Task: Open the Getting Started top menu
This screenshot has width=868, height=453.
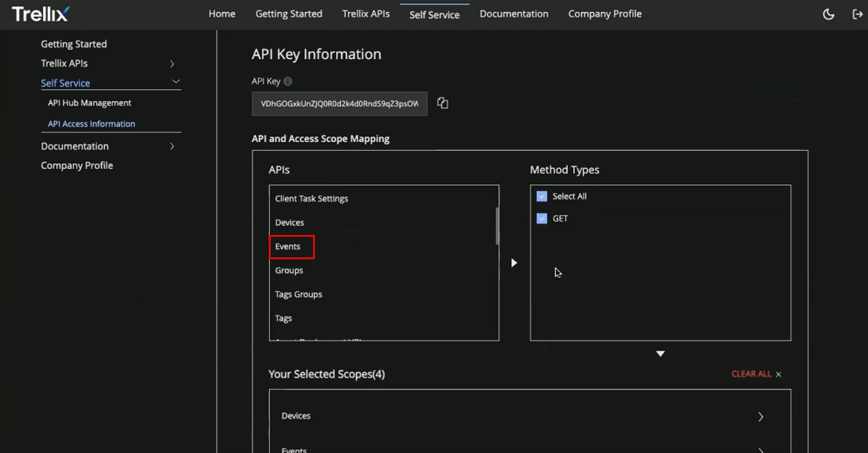Action: point(289,14)
